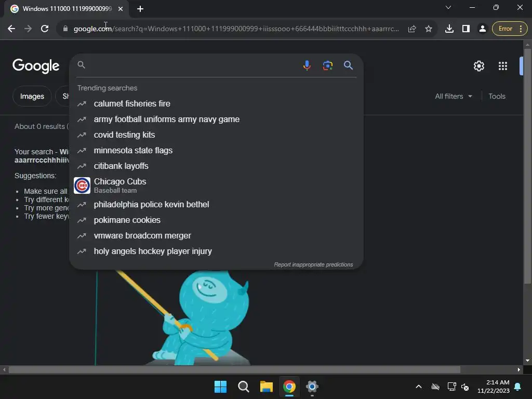Choose the covid testing kits suggestion
Image resolution: width=532 pixels, height=399 pixels.
click(x=216, y=135)
